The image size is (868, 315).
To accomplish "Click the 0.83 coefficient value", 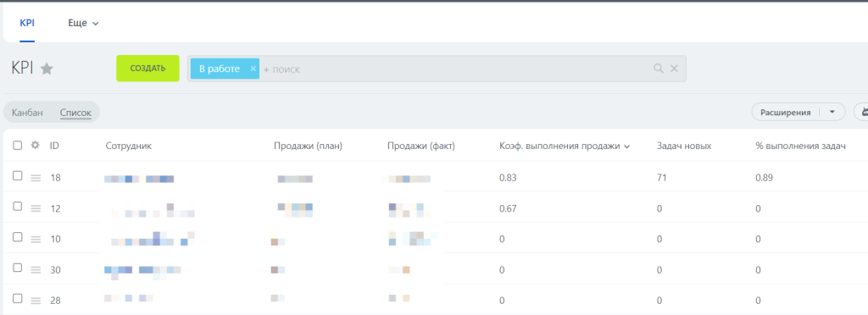I will pos(508,178).
